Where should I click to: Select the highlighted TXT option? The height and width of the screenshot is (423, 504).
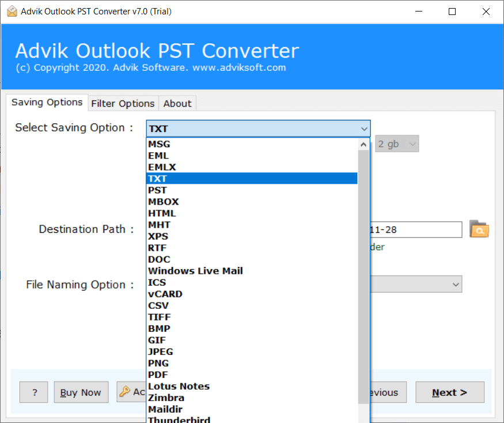(x=252, y=179)
